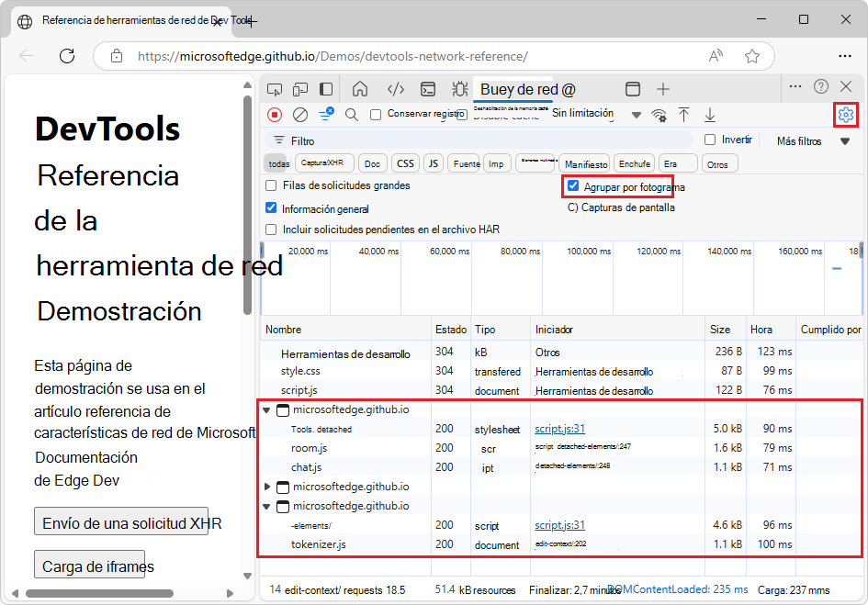Collapse the first microsoftedge.github.io group
The width and height of the screenshot is (868, 605).
[266, 409]
